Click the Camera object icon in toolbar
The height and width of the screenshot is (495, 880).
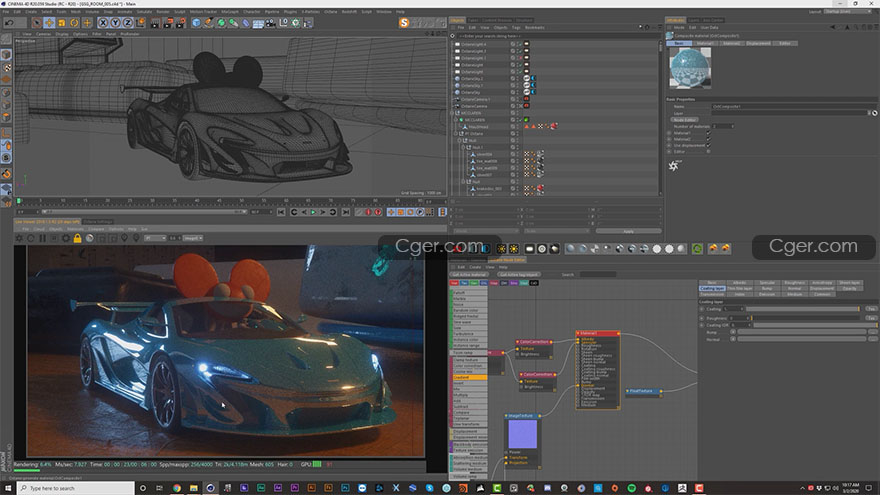tap(271, 23)
